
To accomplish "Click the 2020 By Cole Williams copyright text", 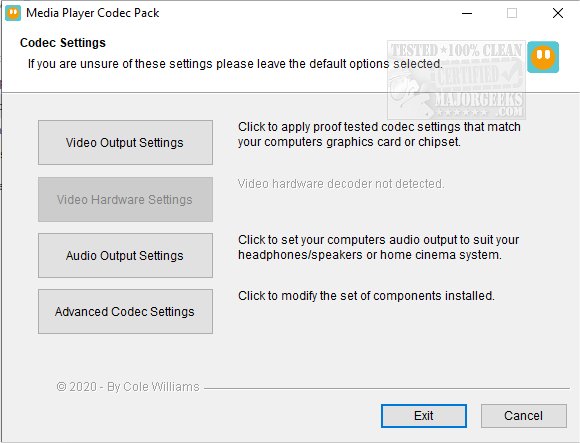I will [x=128, y=386].
